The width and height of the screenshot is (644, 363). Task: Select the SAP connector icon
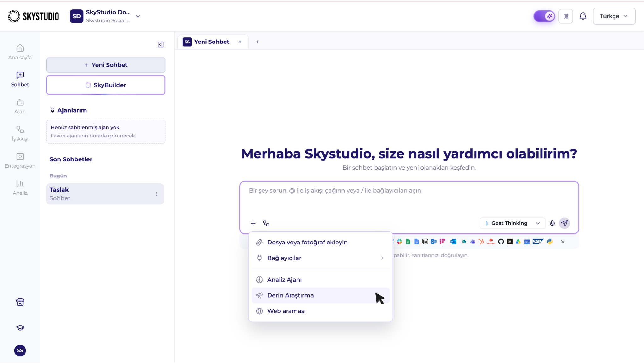[x=538, y=242]
